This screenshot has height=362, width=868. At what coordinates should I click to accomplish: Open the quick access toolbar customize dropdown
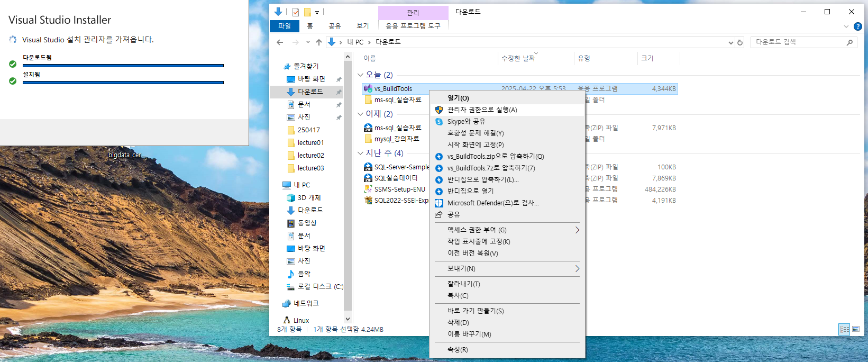(317, 12)
